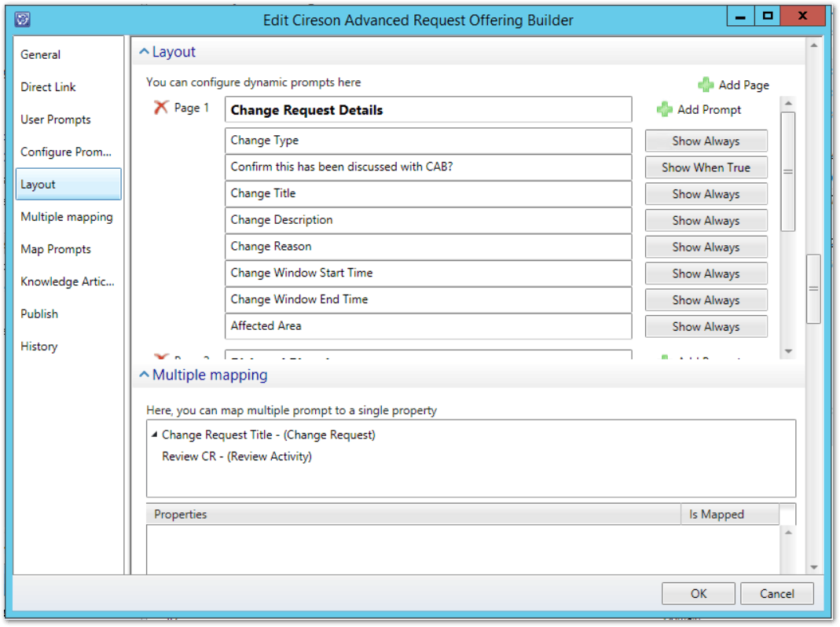840x627 pixels.
Task: Click the properties table scroll-up arrow
Action: click(x=788, y=533)
